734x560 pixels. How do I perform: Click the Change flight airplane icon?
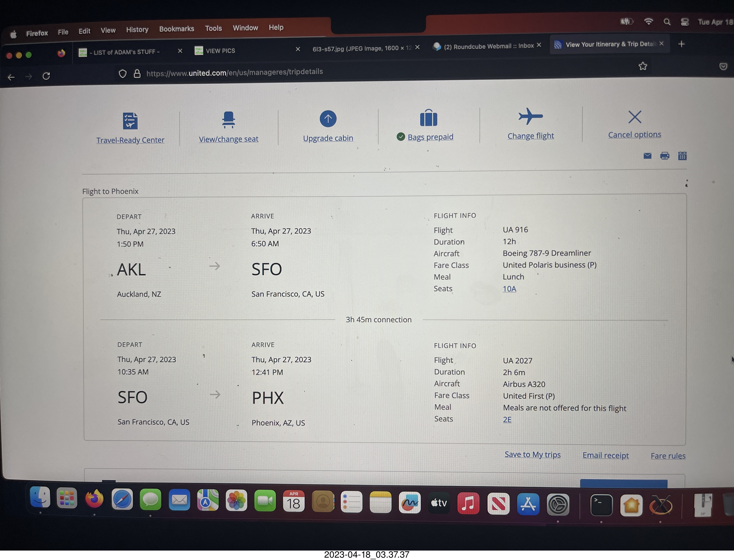[530, 116]
